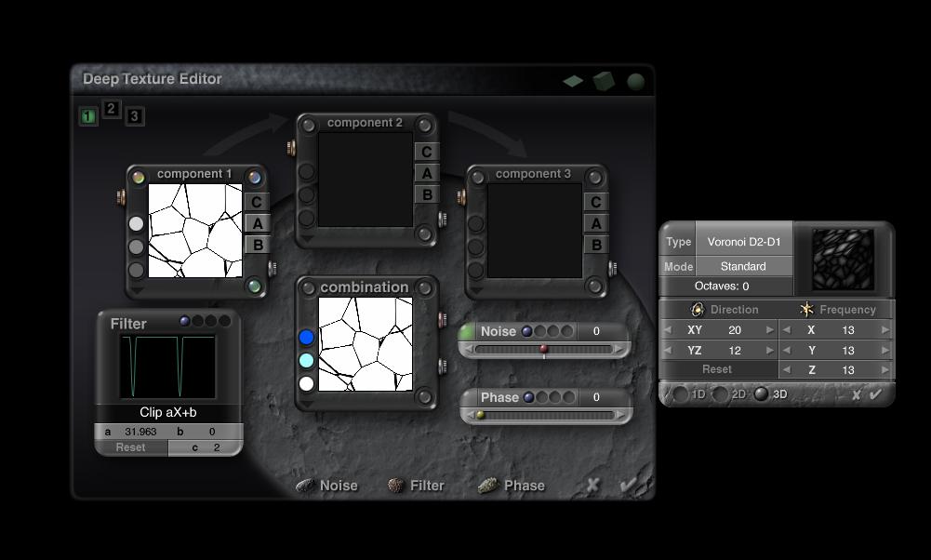Enable A output on component 3

pyautogui.click(x=596, y=223)
